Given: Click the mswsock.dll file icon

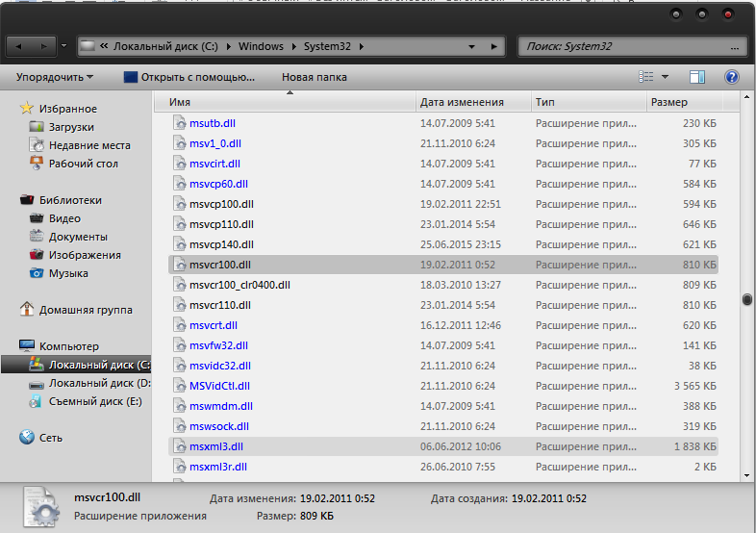Looking at the screenshot, I should pyautogui.click(x=179, y=426).
